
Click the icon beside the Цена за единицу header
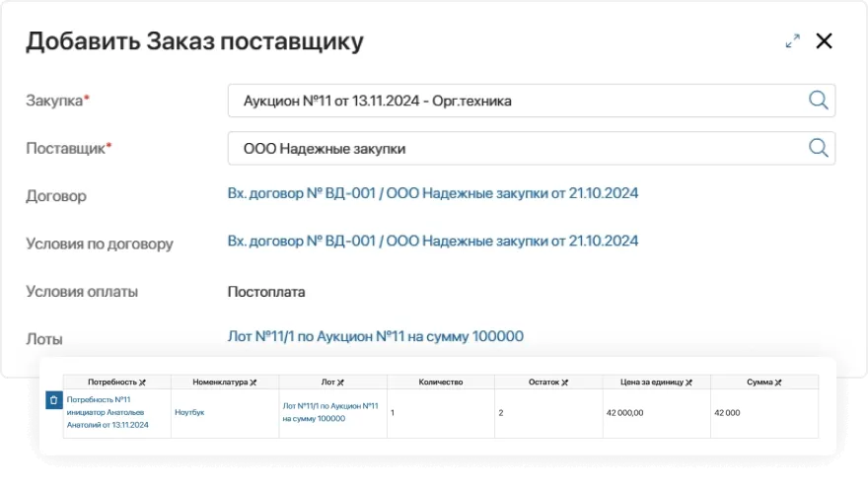click(688, 382)
